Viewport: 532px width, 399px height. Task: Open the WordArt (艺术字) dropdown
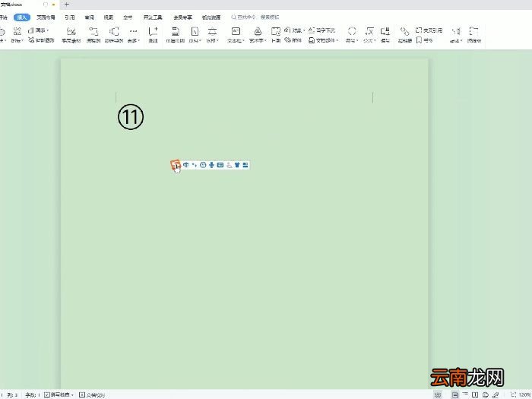(258, 35)
